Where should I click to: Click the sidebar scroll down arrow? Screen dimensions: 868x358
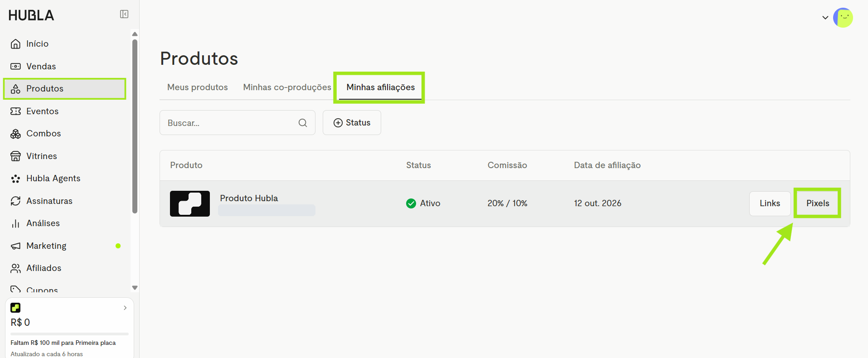pyautogui.click(x=135, y=288)
